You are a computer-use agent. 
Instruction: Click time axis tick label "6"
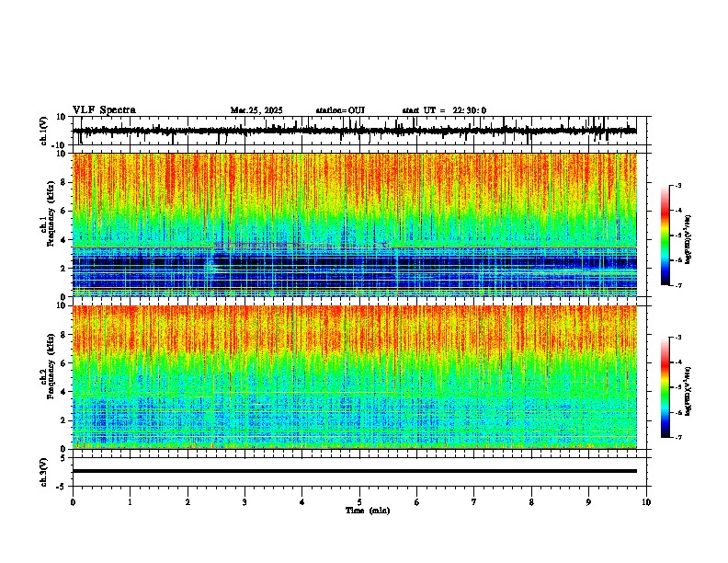coord(417,502)
